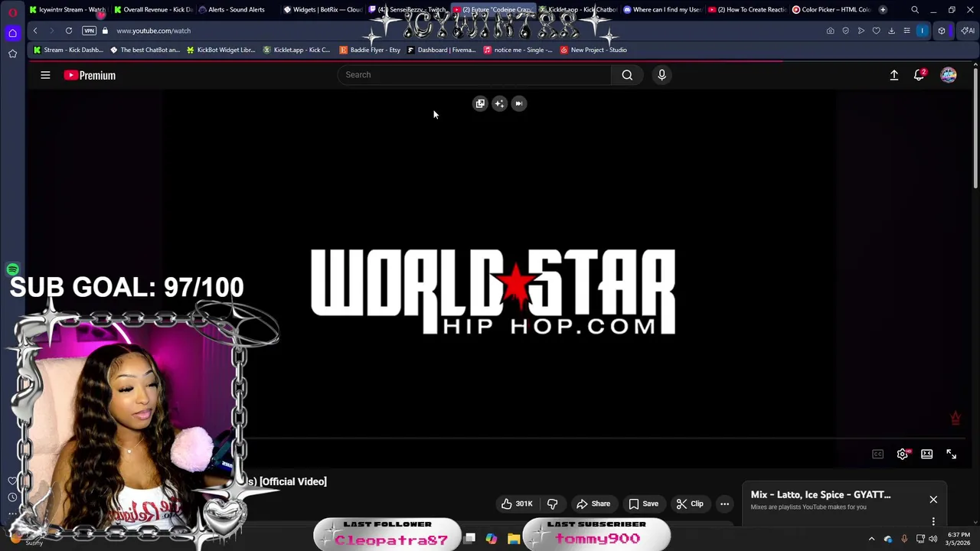Like the video with 301K thumbs up

(517, 504)
